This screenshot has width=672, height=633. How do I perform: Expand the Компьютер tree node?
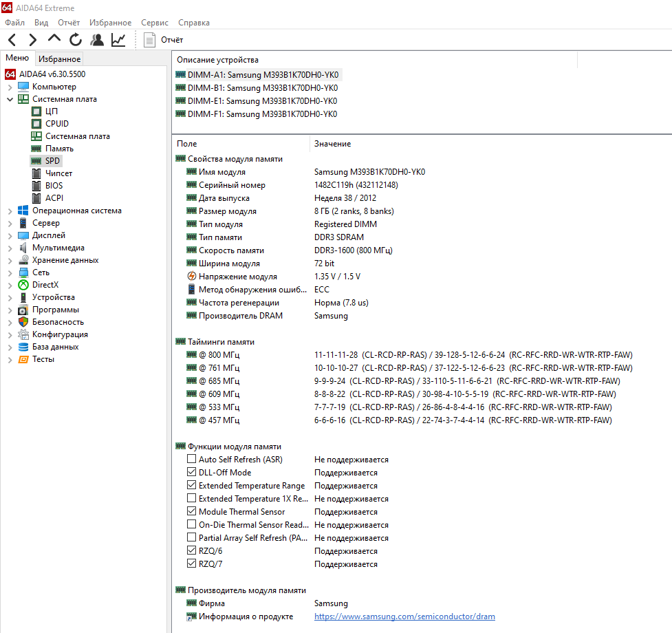click(10, 87)
